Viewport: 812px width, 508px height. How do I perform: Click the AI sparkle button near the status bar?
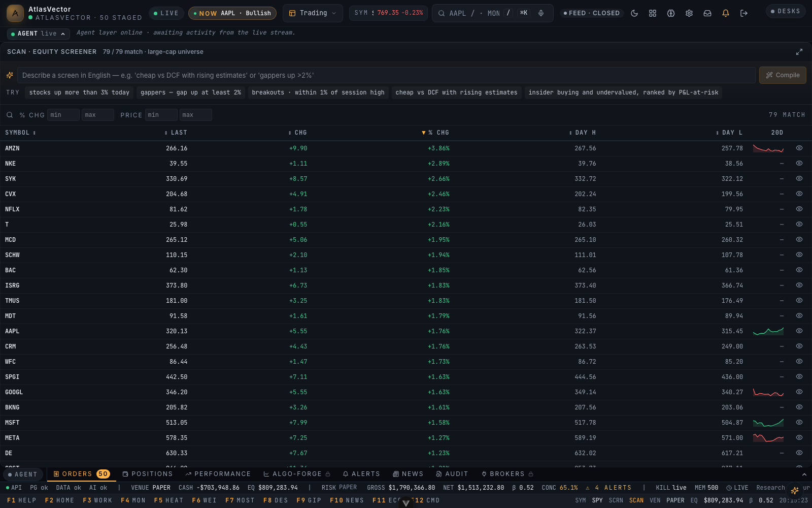795,490
